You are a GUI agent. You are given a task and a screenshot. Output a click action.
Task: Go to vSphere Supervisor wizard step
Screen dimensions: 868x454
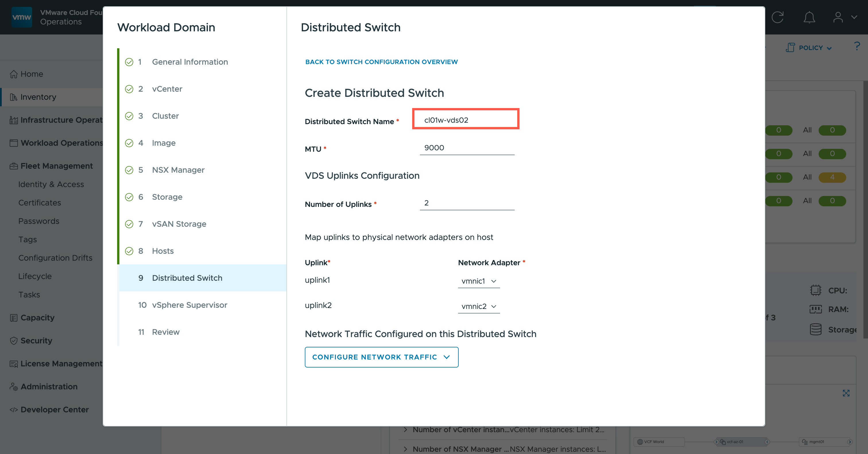pos(189,305)
